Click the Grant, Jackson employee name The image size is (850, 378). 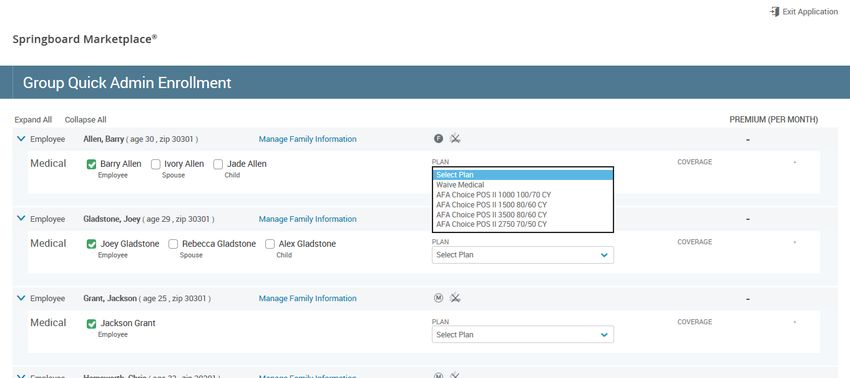(x=110, y=298)
